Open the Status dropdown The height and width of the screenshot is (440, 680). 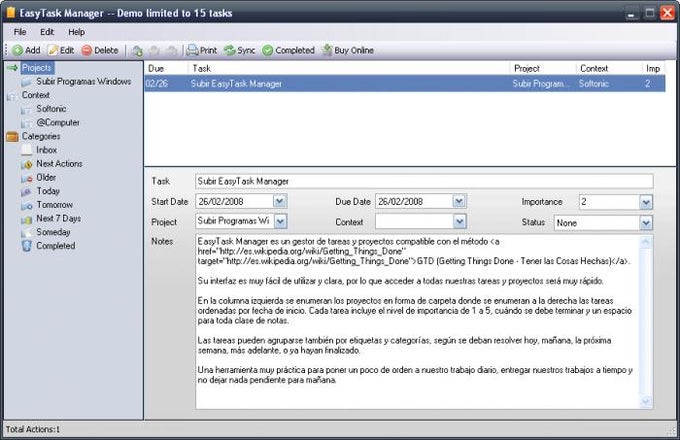[x=646, y=223]
